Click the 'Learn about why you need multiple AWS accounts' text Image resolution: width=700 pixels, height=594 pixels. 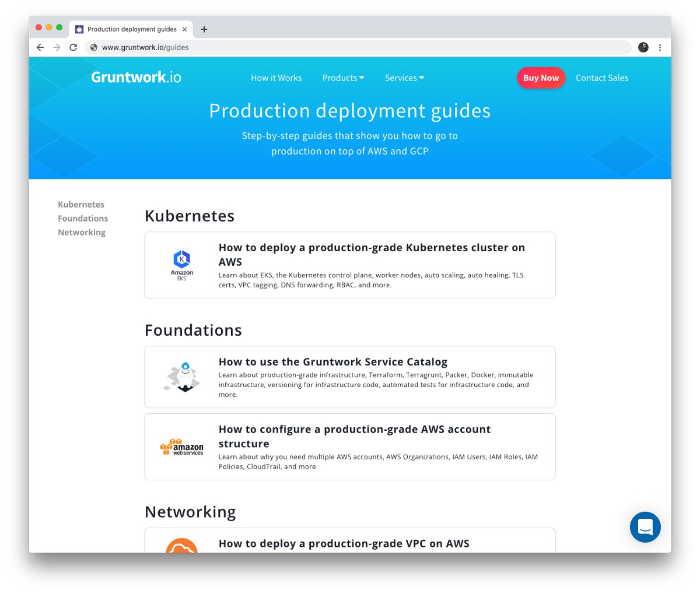[378, 462]
